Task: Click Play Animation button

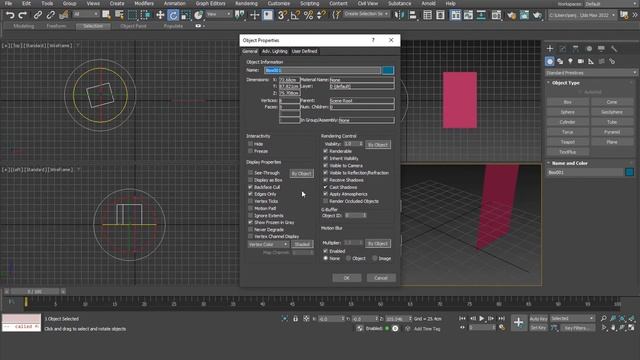Action: tap(482, 318)
